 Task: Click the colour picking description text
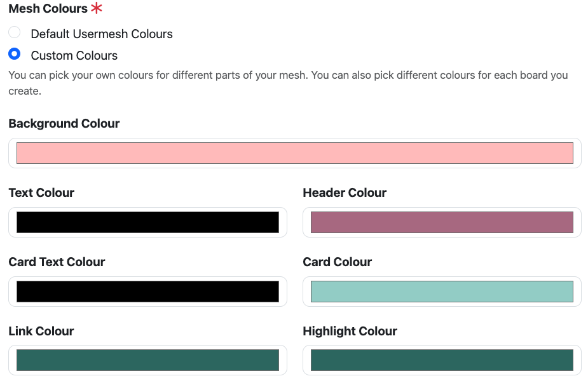(x=287, y=82)
